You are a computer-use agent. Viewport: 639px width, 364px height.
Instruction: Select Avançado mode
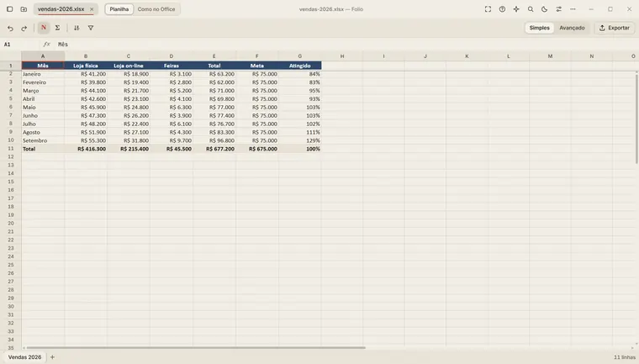[572, 28]
